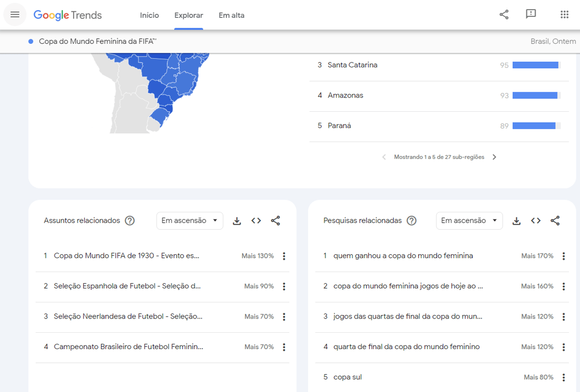This screenshot has height=392, width=580.
Task: Show next page of sub-regiões
Action: pyautogui.click(x=494, y=157)
